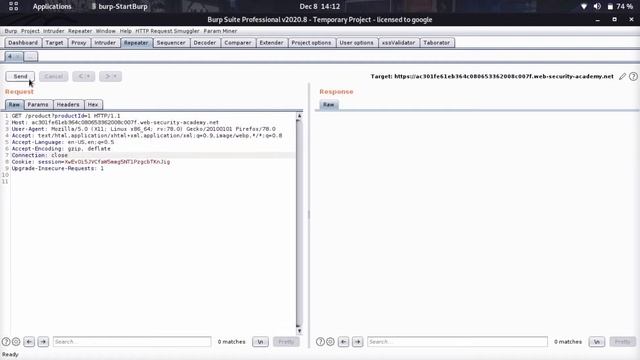Screen dimensions: 640x360
Task: Select the request Raw view tab
Action: [14, 105]
